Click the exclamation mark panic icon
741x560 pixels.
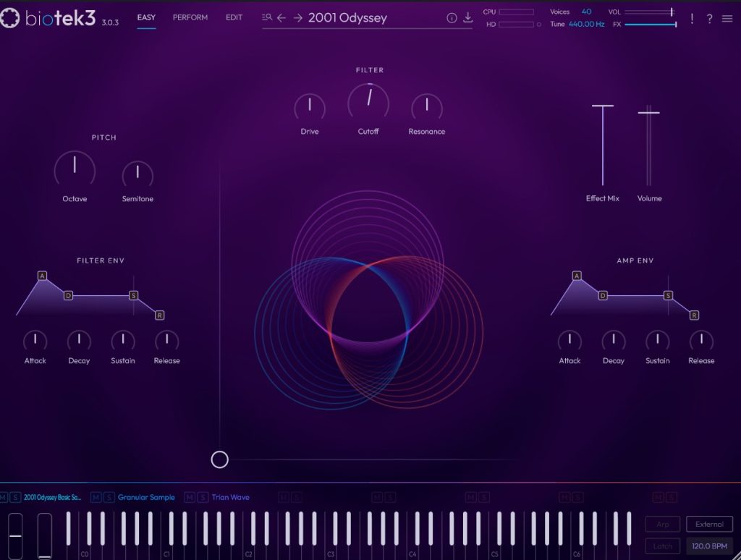point(692,19)
